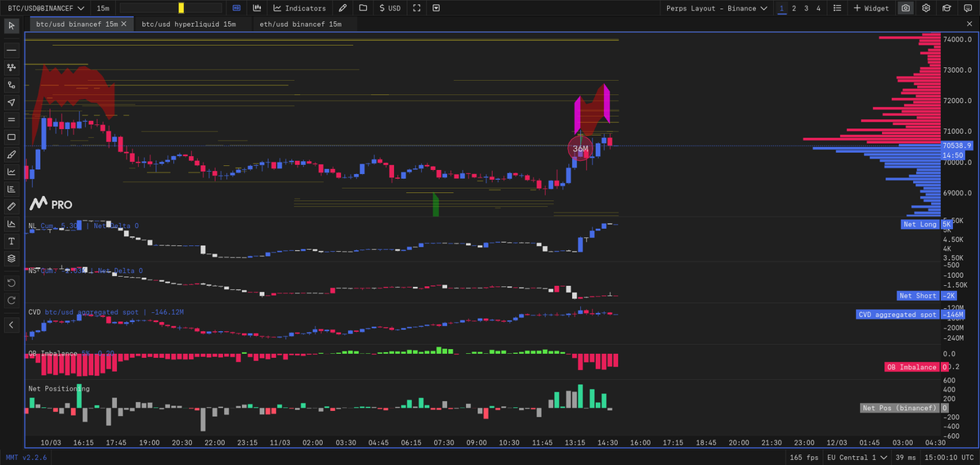Click the Net Positioning pane title

59,389
